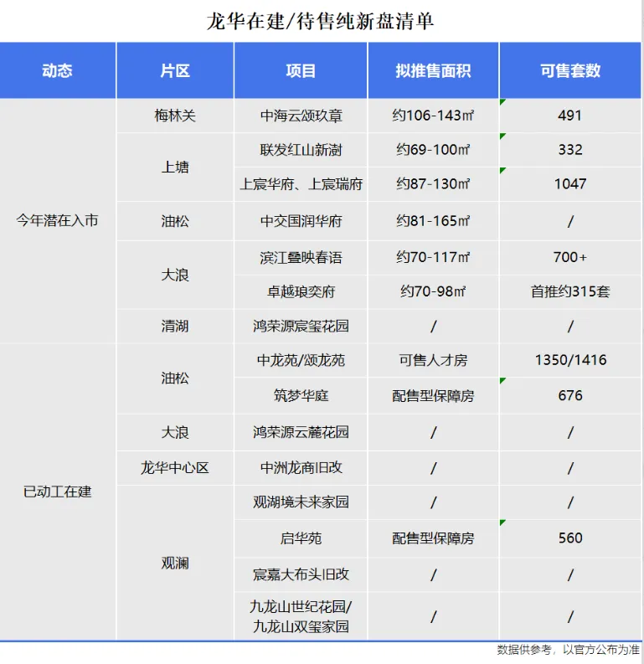Click area value 约81-165㎡
644x664 pixels.
(x=433, y=221)
